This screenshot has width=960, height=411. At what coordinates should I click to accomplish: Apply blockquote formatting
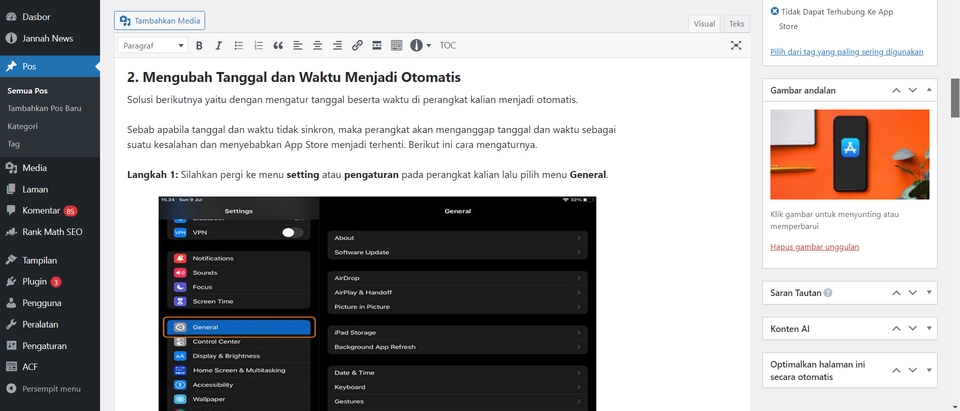pyautogui.click(x=278, y=45)
